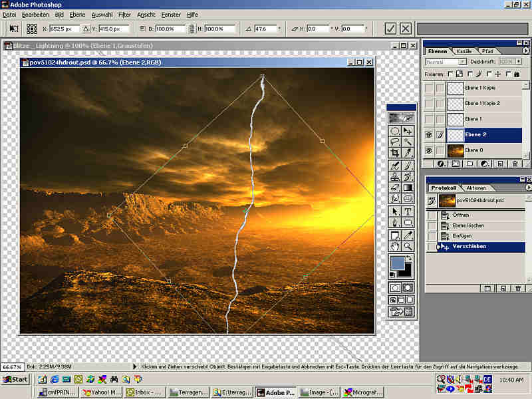Open the layer blend mode dropdown
Image resolution: width=532 pixels, height=399 pixels.
(463, 62)
